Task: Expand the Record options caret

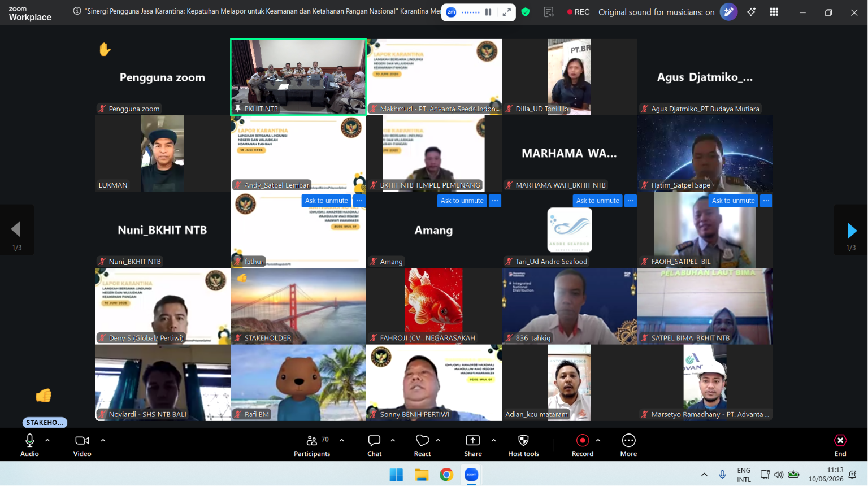Action: click(598, 440)
